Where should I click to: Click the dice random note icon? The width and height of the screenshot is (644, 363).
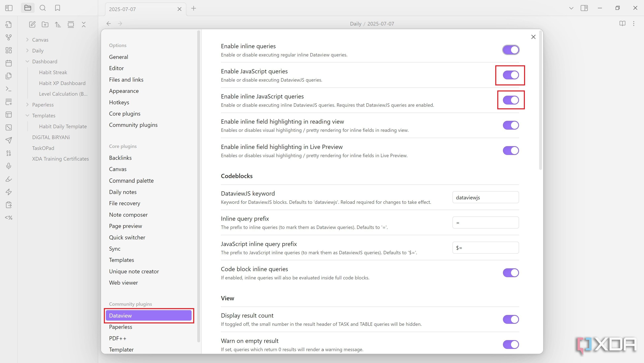click(9, 128)
